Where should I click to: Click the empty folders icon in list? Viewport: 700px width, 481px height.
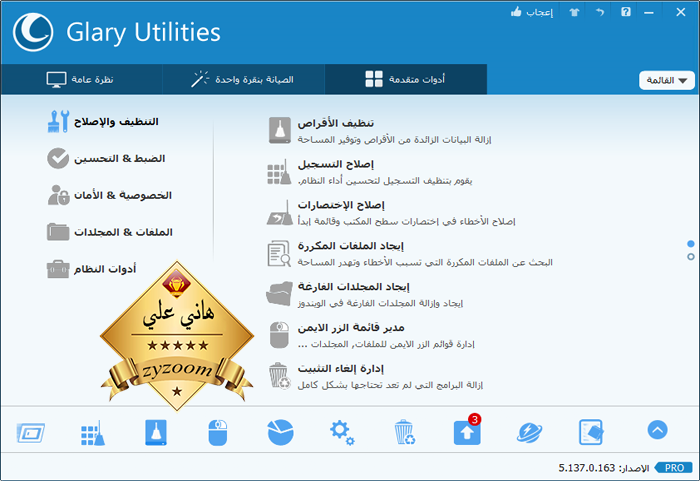click(279, 294)
